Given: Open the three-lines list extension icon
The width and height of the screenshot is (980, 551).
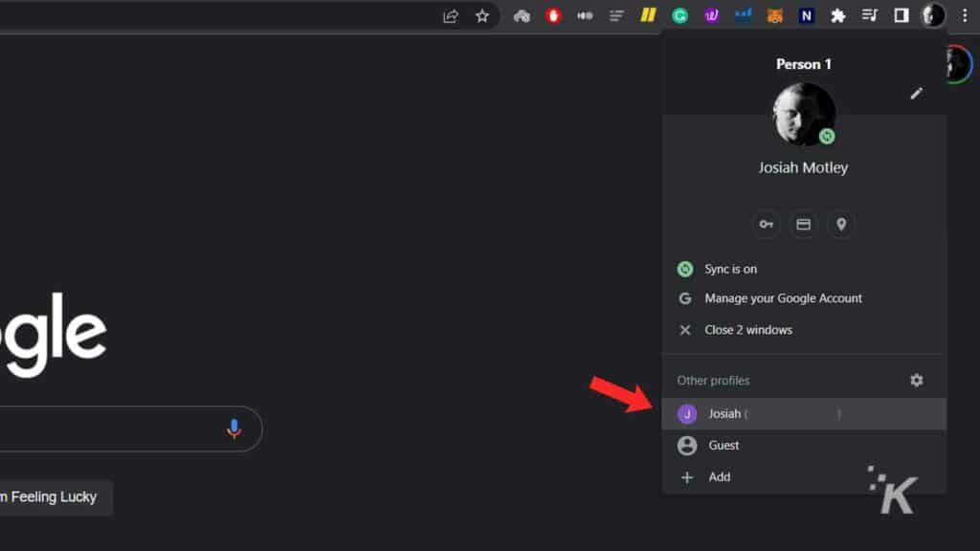Looking at the screenshot, I should [x=616, y=16].
